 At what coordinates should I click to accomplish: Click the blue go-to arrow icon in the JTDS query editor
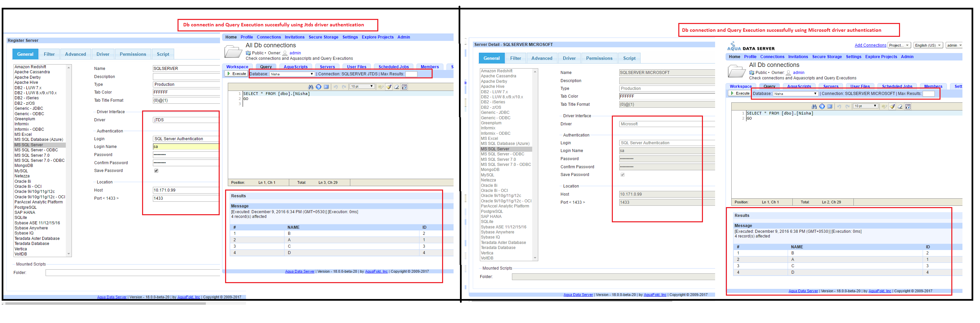point(319,87)
